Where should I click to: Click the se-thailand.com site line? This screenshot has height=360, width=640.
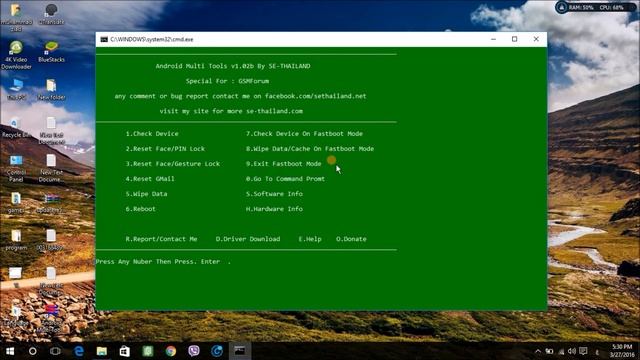pyautogui.click(x=231, y=111)
